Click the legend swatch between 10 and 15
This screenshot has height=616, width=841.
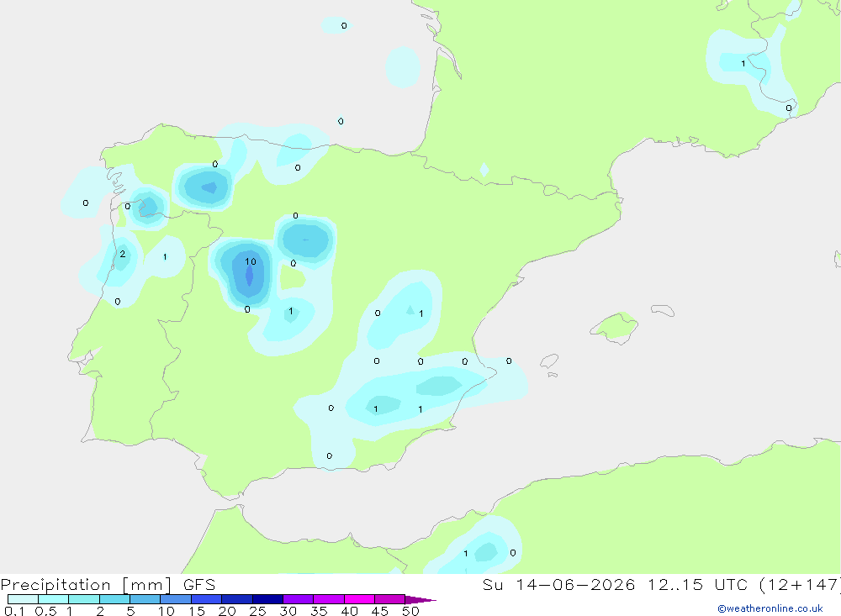point(176,599)
